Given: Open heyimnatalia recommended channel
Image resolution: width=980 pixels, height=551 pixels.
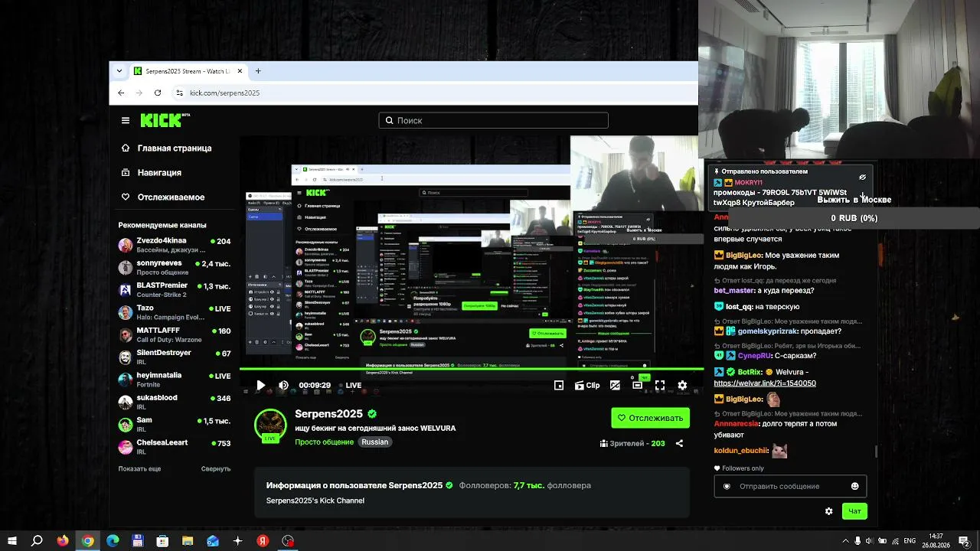Looking at the screenshot, I should tap(175, 380).
